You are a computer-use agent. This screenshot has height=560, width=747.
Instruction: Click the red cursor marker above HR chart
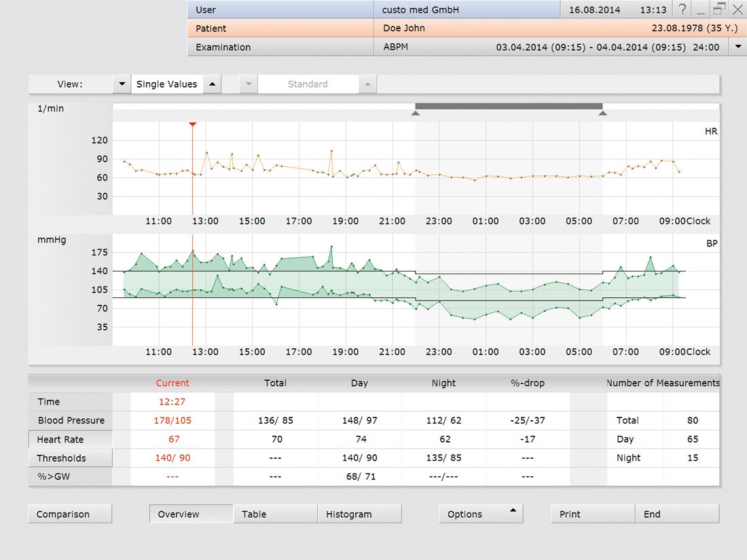193,124
